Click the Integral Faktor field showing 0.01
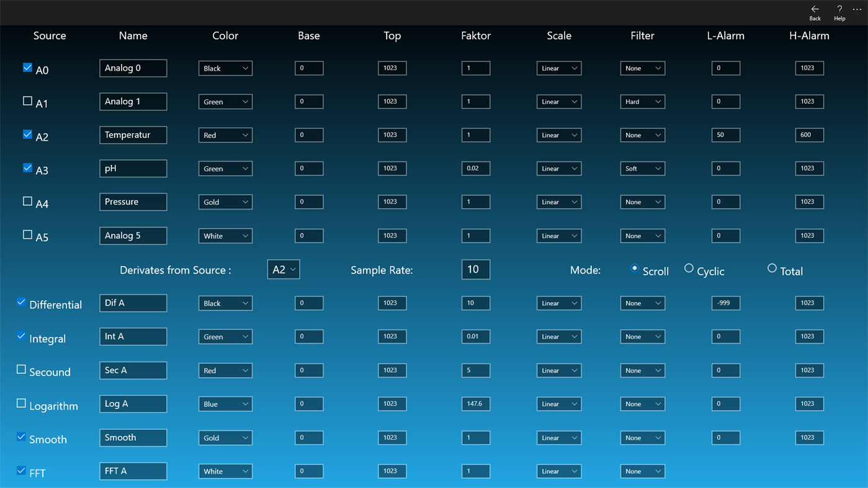The image size is (868, 488). [476, 337]
